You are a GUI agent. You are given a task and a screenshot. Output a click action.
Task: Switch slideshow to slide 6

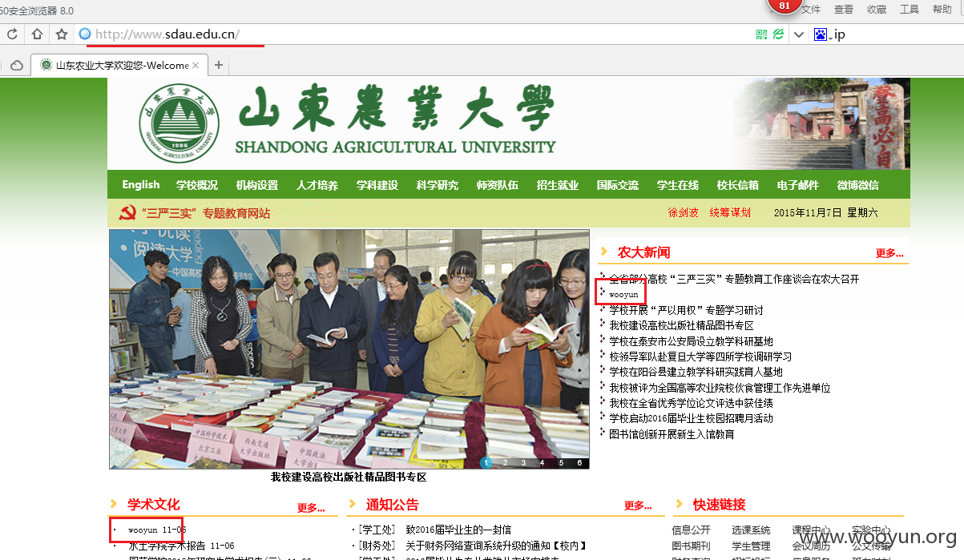coord(579,462)
